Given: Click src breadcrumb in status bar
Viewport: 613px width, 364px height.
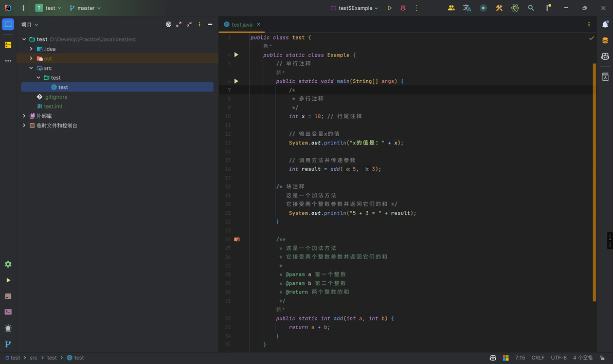Looking at the screenshot, I should pyautogui.click(x=33, y=358).
